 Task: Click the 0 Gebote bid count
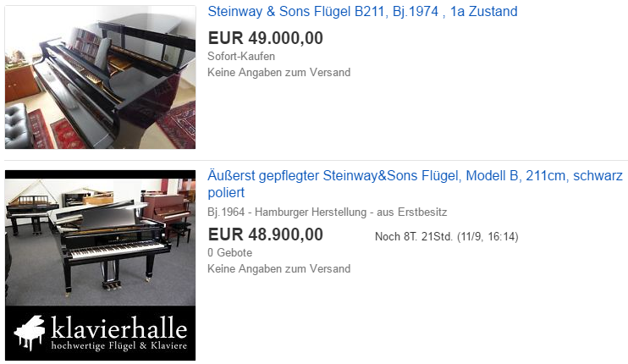pyautogui.click(x=230, y=252)
